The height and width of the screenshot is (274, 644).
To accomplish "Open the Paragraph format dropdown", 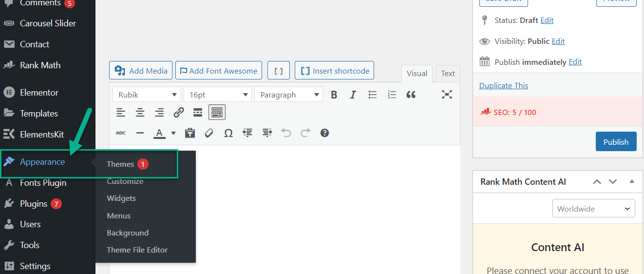I will tap(288, 95).
